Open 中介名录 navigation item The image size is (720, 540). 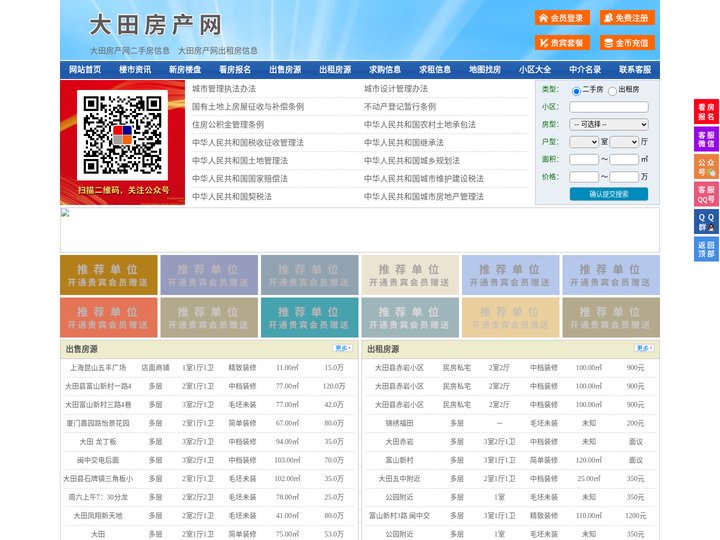point(585,70)
